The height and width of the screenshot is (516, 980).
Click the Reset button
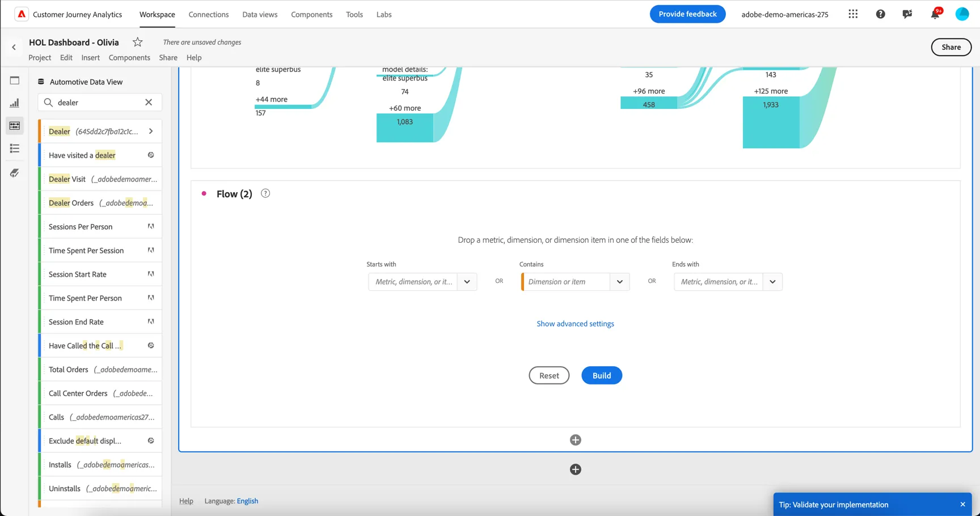(549, 375)
